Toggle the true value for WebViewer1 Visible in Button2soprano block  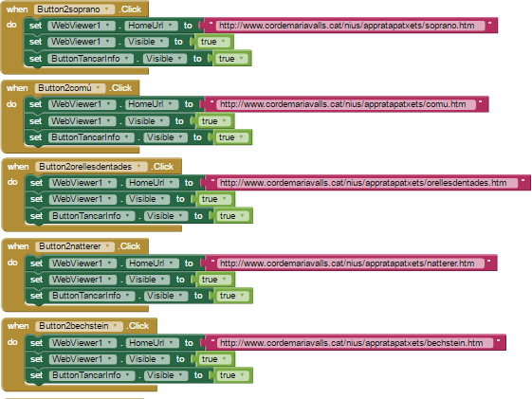coord(213,42)
